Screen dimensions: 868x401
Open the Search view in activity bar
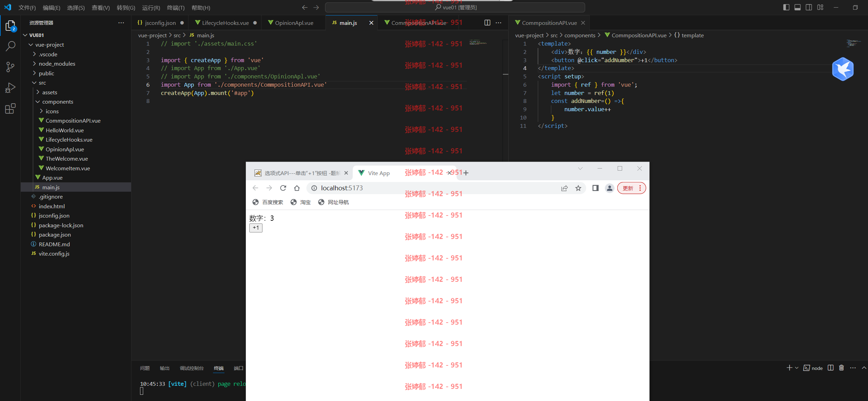(10, 46)
